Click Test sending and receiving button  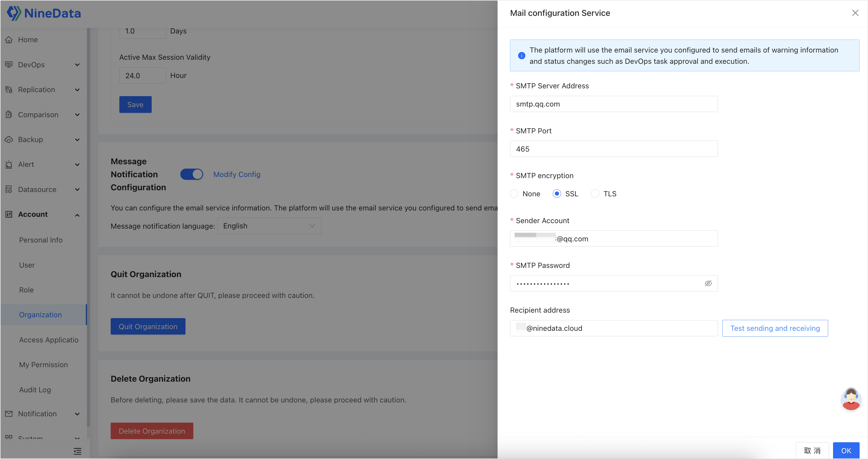(775, 328)
